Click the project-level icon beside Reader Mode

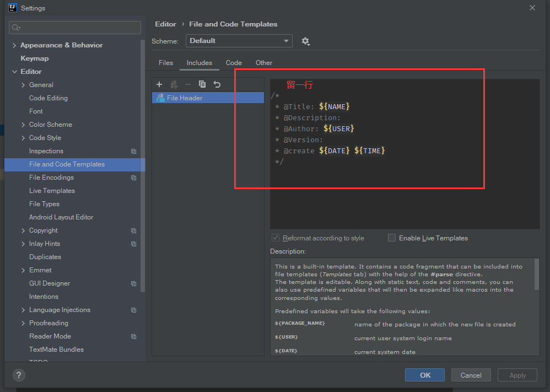point(133,336)
